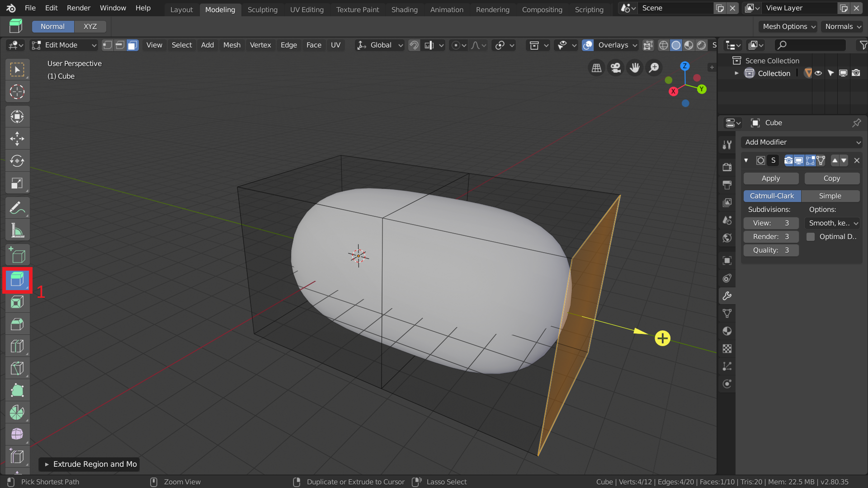Viewport: 868px width, 488px height.
Task: Enable vertex select mode
Action: point(107,45)
